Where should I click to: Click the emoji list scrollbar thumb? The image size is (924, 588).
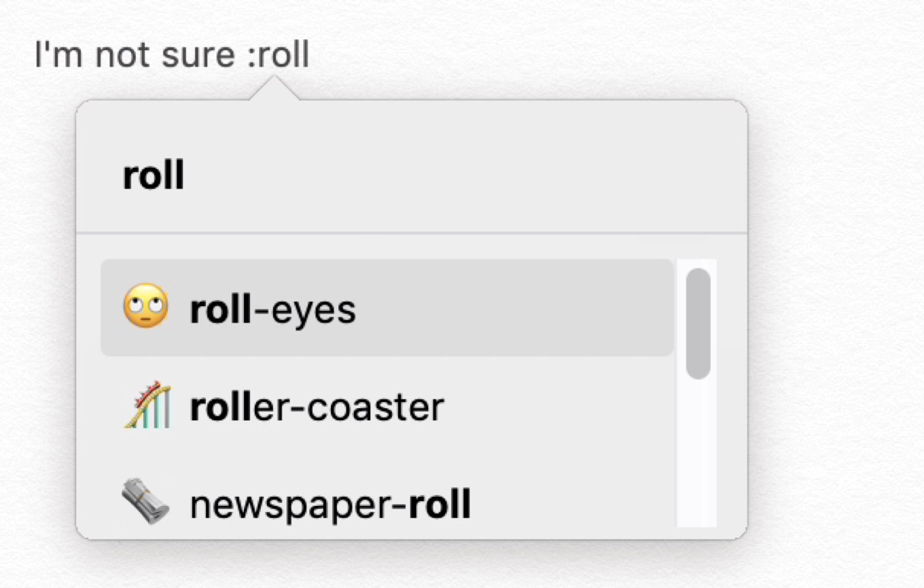coord(698,323)
